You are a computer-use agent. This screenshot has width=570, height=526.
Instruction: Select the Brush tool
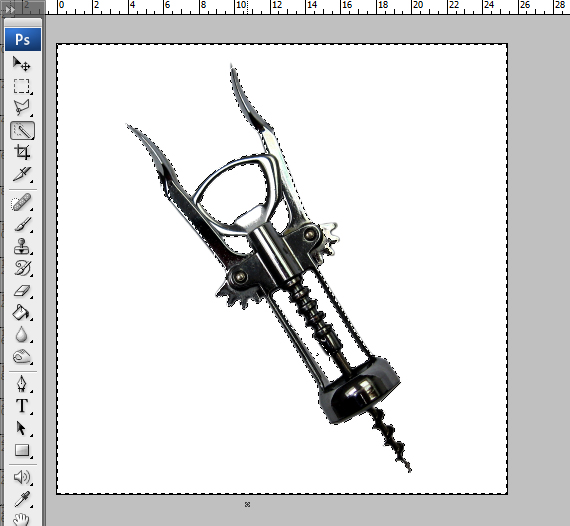click(22, 224)
